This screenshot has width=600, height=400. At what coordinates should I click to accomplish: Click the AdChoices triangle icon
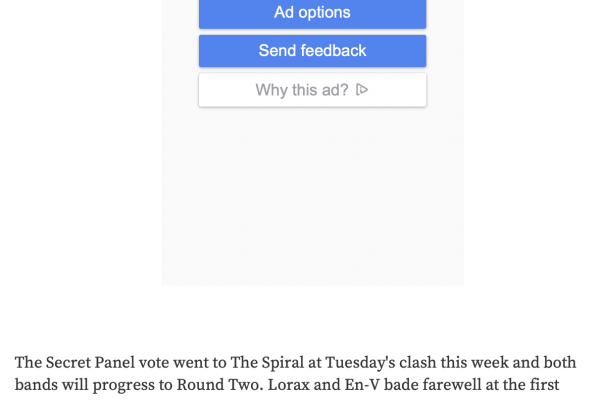tap(363, 90)
